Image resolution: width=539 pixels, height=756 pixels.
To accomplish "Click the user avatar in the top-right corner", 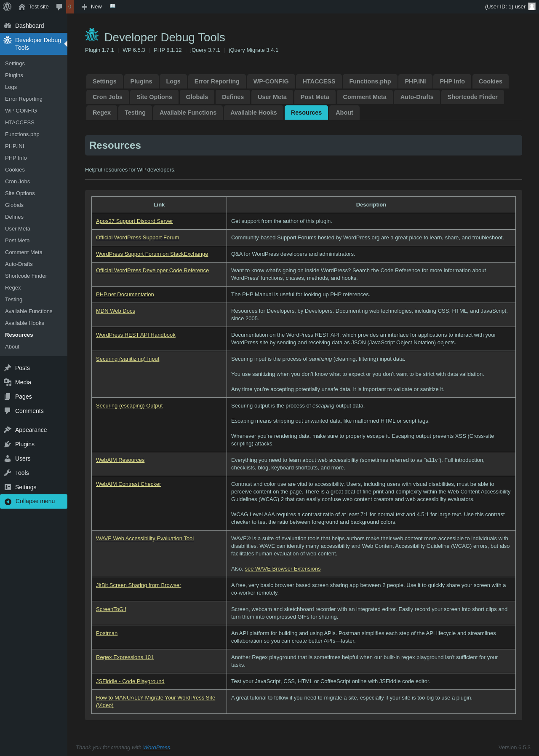I will click(x=532, y=7).
